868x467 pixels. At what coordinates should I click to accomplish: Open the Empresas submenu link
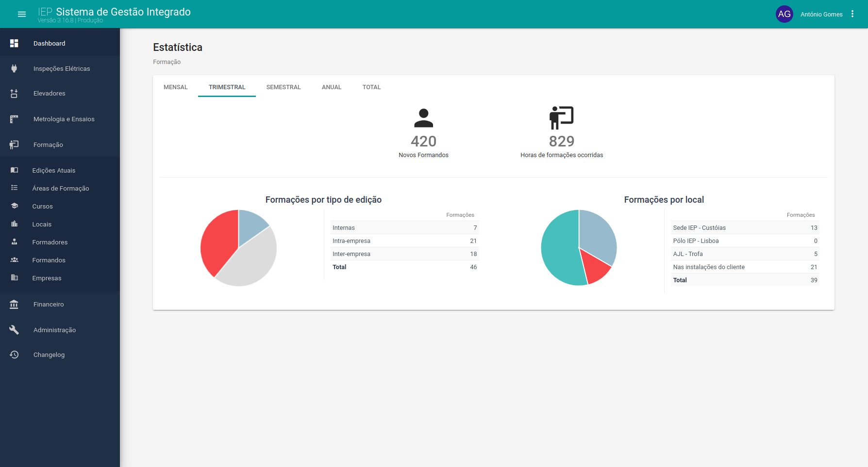click(60, 278)
